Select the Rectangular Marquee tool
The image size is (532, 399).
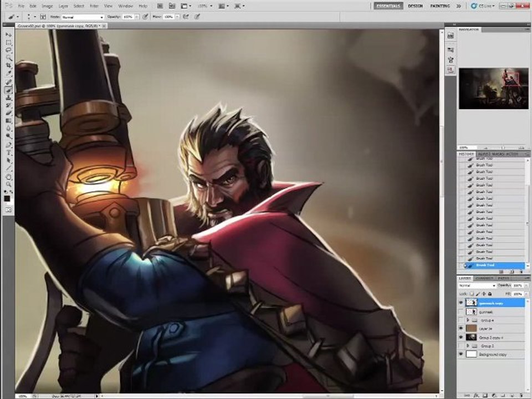pos(8,43)
